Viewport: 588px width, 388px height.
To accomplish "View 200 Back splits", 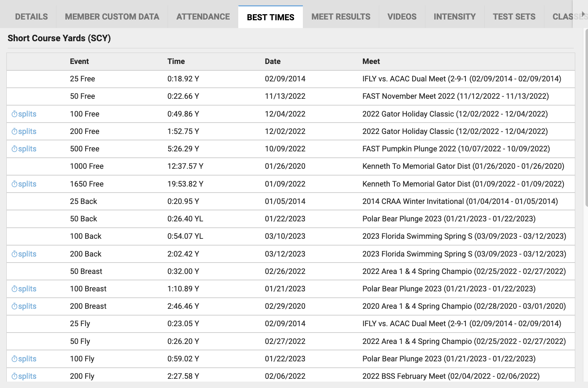I will [24, 254].
